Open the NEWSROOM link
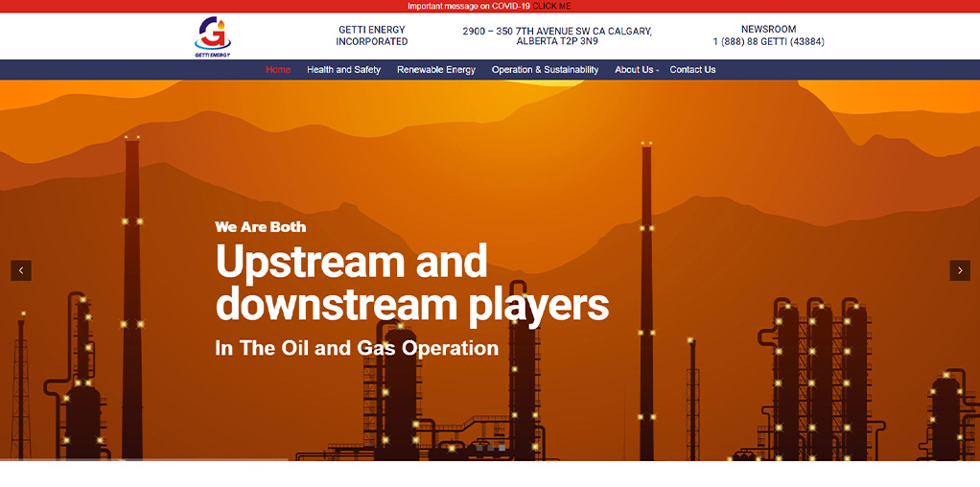980x487 pixels. tap(768, 30)
